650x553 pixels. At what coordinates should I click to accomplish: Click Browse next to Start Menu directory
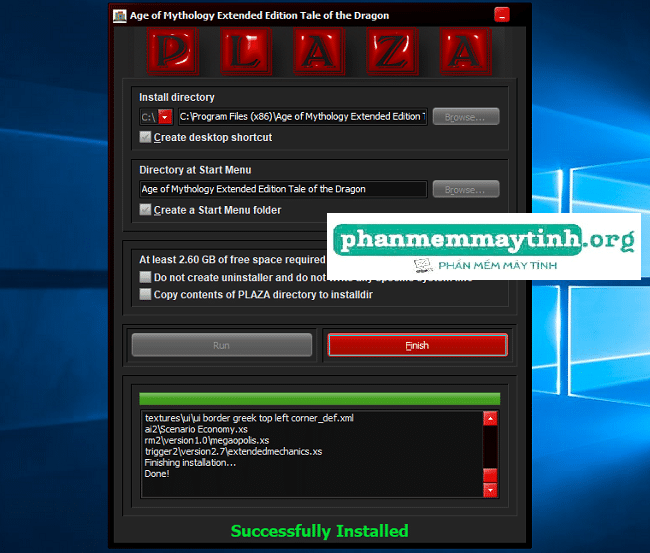pos(465,189)
